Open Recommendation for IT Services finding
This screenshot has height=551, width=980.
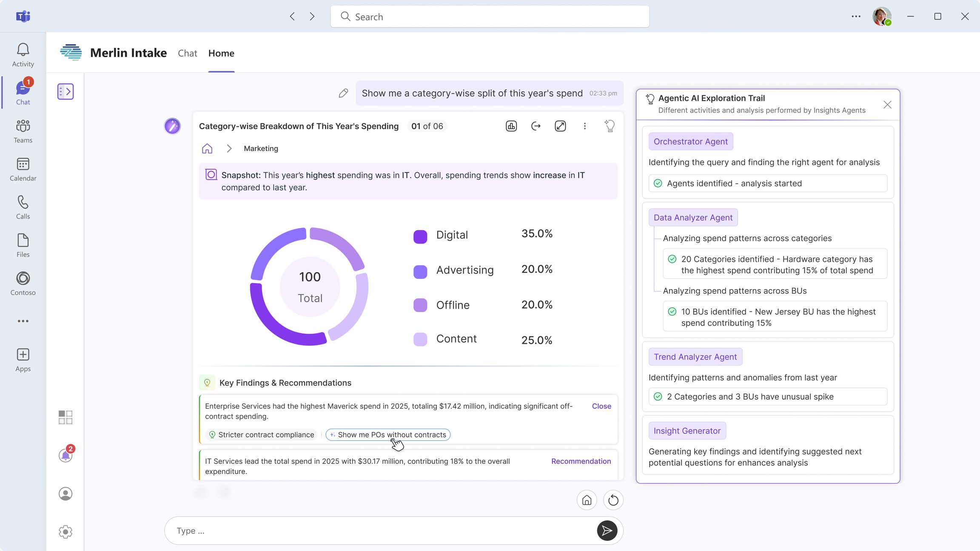(581, 461)
